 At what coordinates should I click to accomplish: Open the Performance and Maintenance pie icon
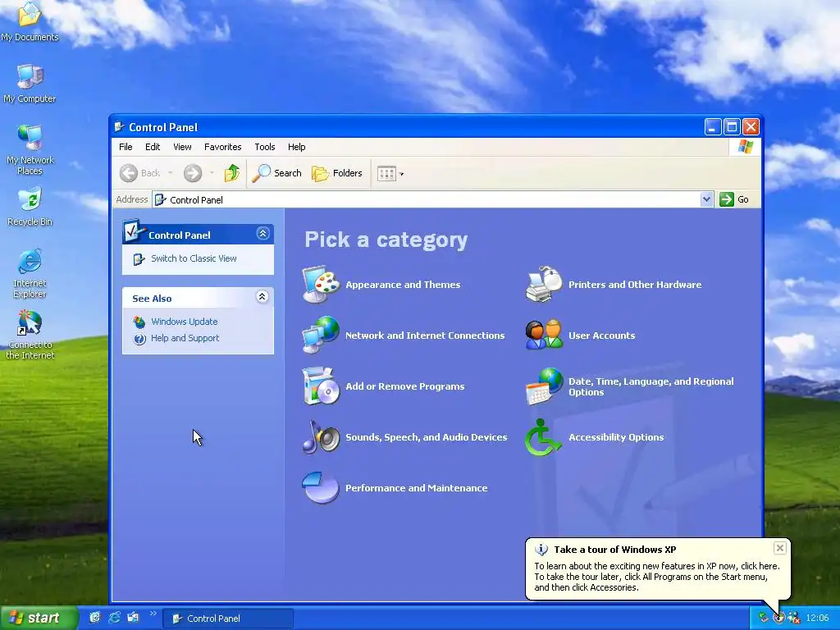click(x=321, y=487)
